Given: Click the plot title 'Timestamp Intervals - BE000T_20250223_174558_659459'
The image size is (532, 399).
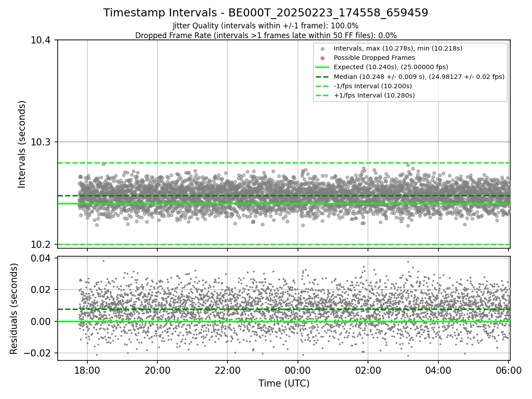Looking at the screenshot, I should (266, 13).
